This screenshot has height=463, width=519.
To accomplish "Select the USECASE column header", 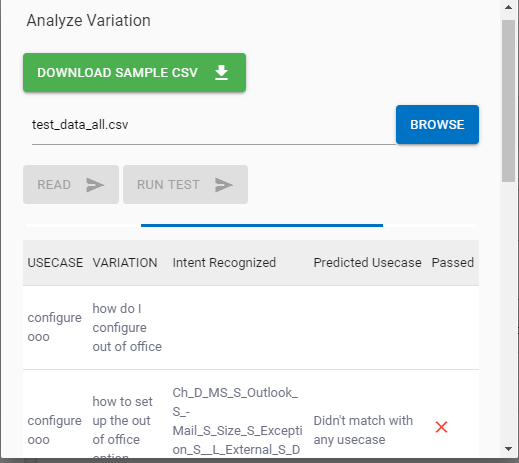I will click(x=55, y=263).
